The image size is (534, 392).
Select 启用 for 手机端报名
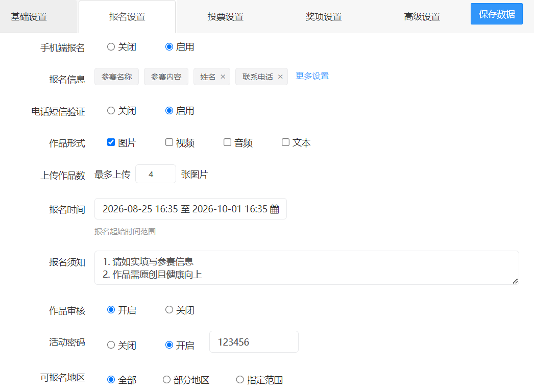(169, 46)
